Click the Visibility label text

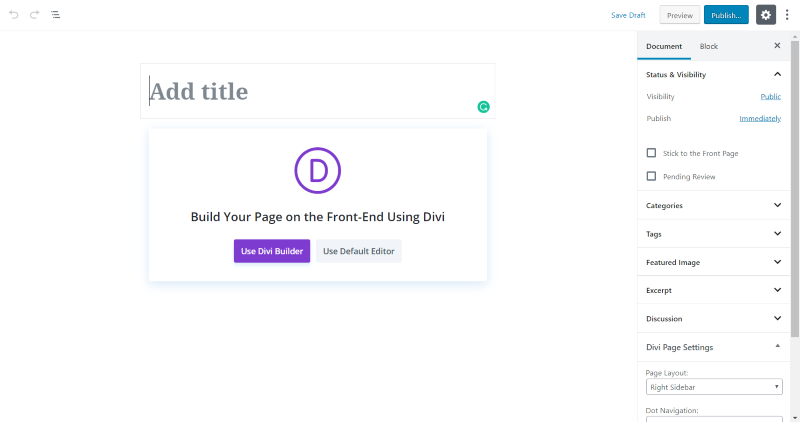660,96
